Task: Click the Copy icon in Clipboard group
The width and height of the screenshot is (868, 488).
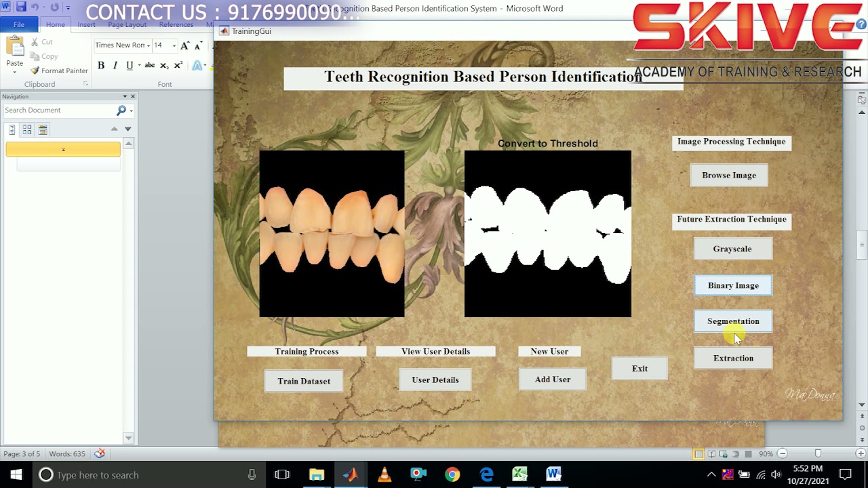Action: pyautogui.click(x=35, y=56)
